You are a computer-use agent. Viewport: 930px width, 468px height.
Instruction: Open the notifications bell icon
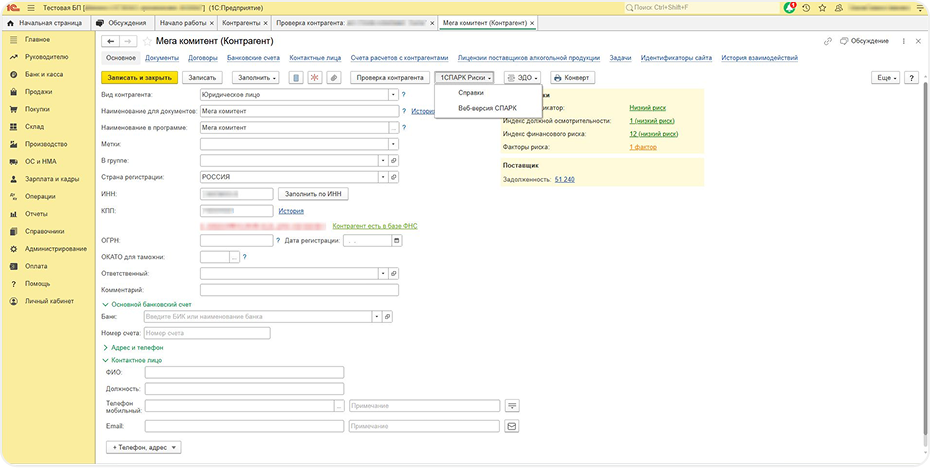coord(789,8)
